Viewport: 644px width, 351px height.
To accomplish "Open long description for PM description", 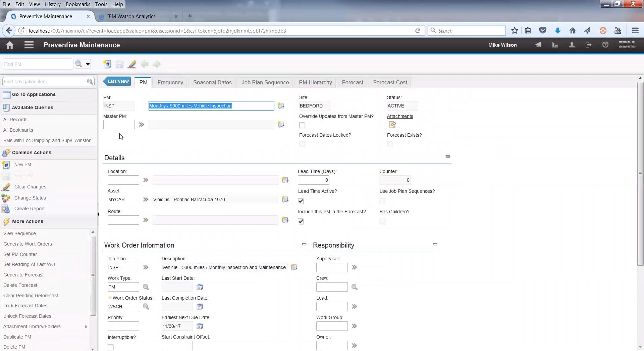I will [x=281, y=106].
